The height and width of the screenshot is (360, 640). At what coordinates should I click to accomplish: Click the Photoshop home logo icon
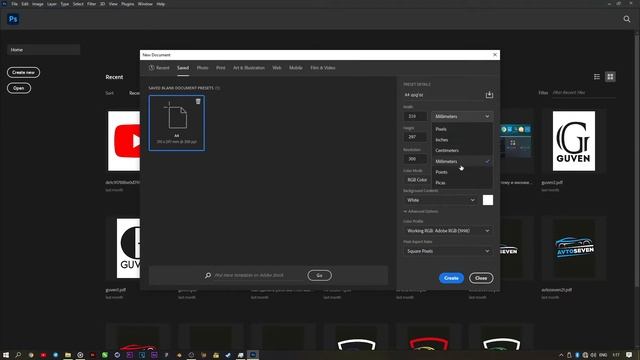pyautogui.click(x=13, y=19)
